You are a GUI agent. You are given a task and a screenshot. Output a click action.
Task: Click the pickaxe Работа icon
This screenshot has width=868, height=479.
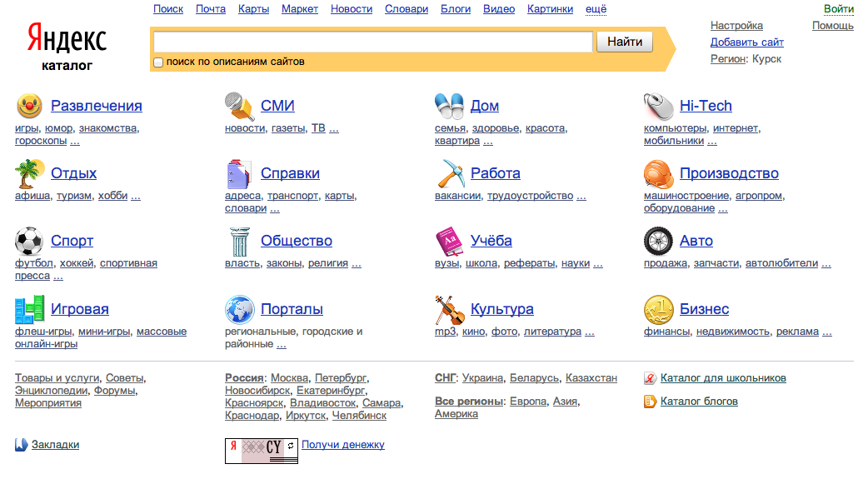[x=450, y=173]
